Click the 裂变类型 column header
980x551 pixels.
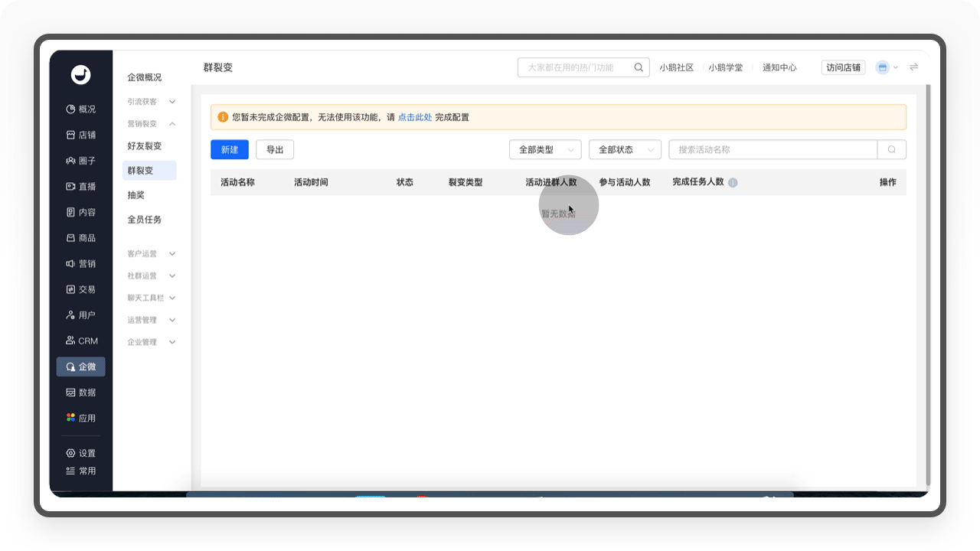(465, 183)
